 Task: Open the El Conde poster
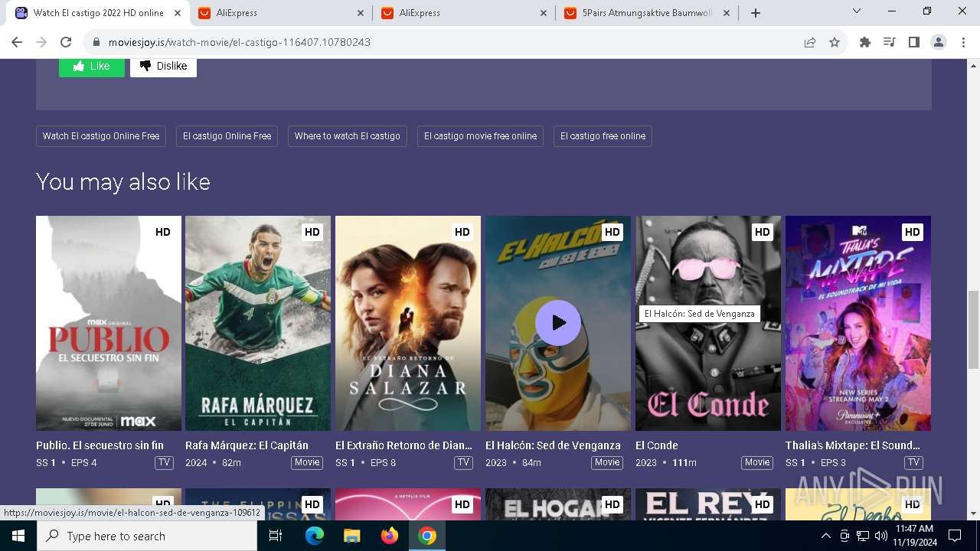(x=708, y=323)
